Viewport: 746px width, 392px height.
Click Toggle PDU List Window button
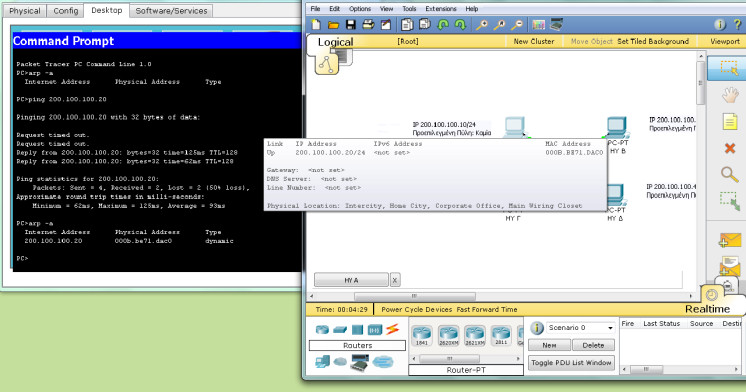(571, 363)
